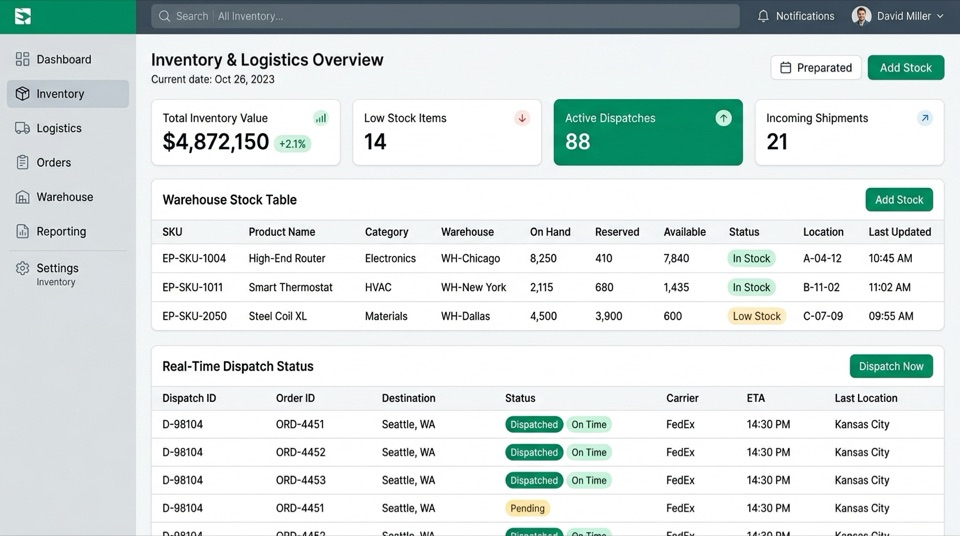Click the ETA column header

click(756, 398)
